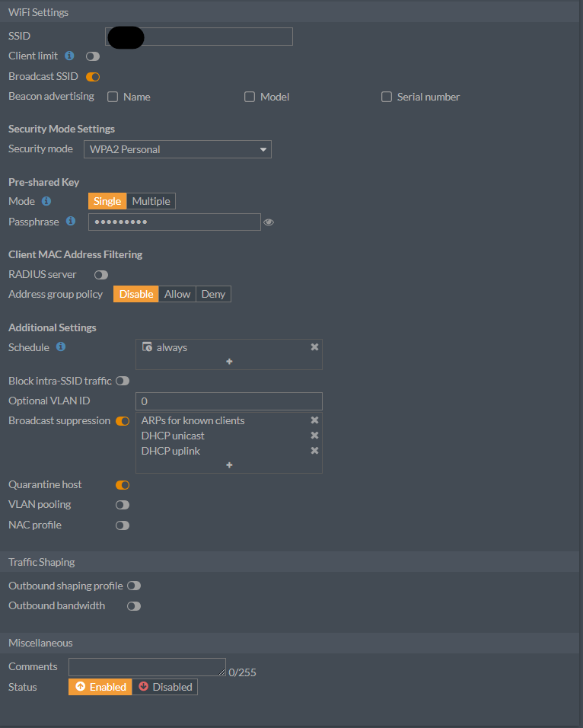Set address group policy to Deny

click(x=213, y=294)
